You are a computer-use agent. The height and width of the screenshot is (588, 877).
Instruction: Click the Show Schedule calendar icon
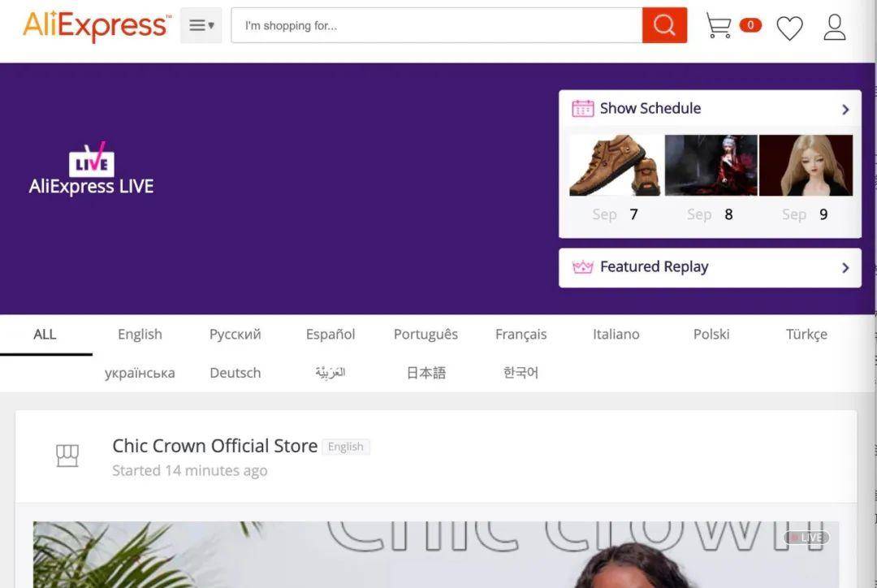[x=582, y=108]
